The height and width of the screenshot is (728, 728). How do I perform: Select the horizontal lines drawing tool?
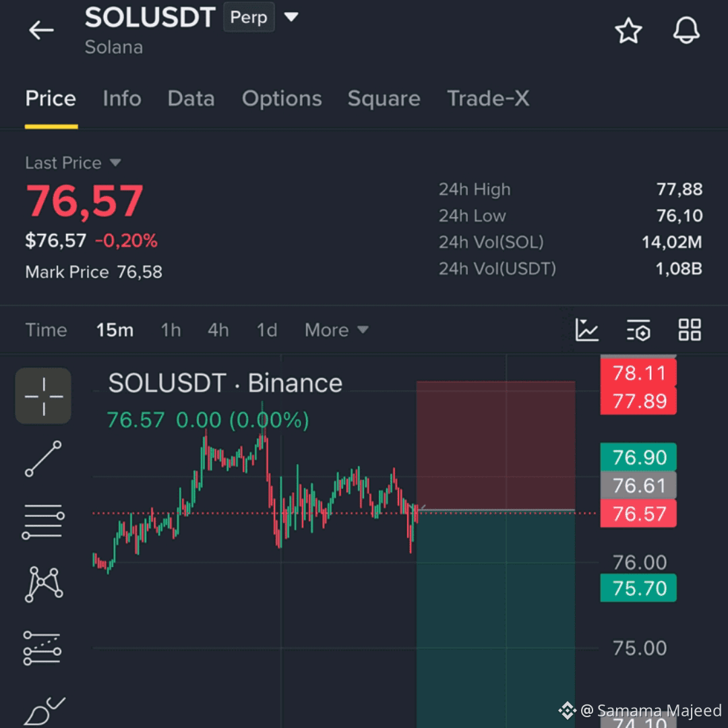click(x=43, y=522)
